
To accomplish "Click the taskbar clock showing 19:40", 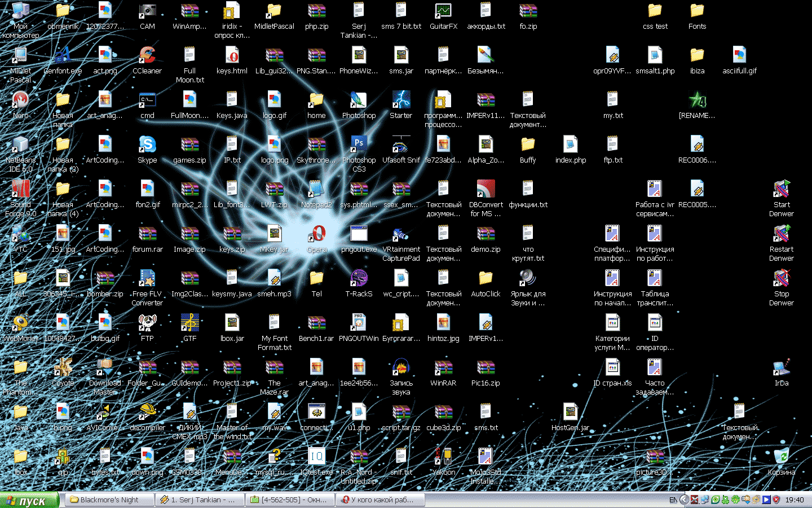I will pos(795,500).
